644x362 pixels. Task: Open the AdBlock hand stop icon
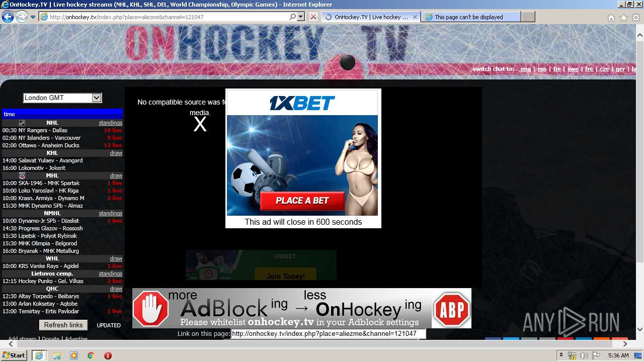click(151, 309)
